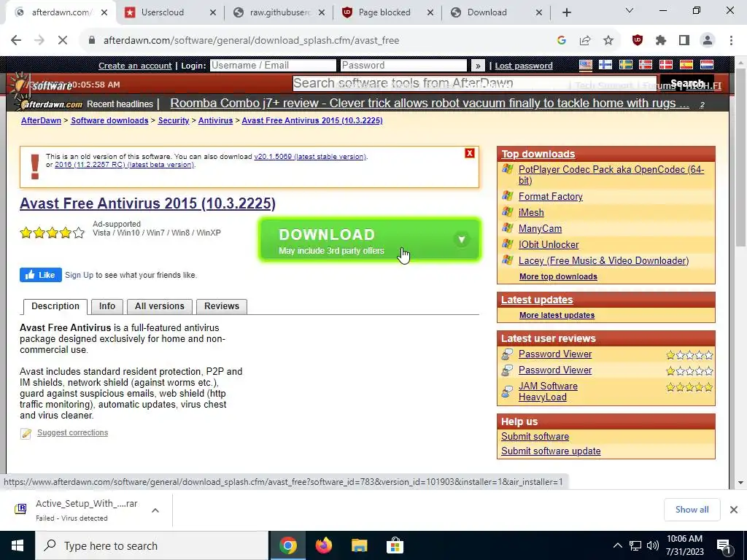The height and width of the screenshot is (560, 747).
Task: Open File Explorer from the taskbar
Action: (359, 545)
